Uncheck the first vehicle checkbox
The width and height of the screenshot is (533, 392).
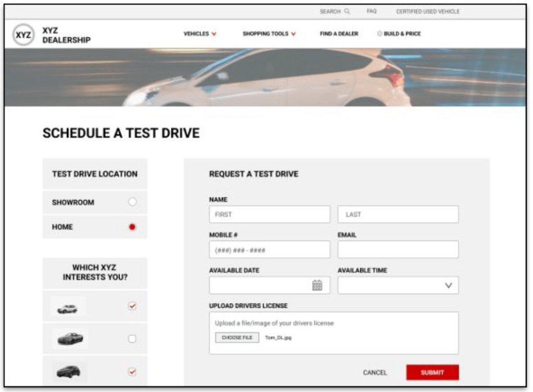pyautogui.click(x=132, y=307)
